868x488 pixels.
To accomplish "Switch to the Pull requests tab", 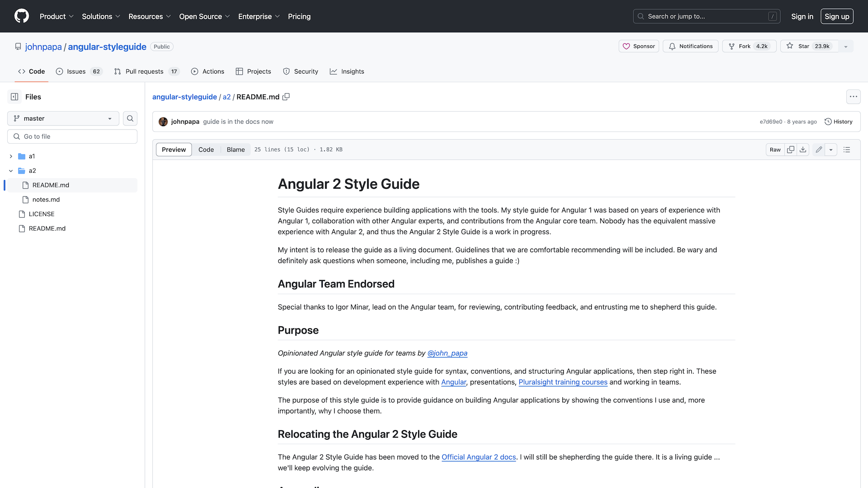I will pos(147,71).
